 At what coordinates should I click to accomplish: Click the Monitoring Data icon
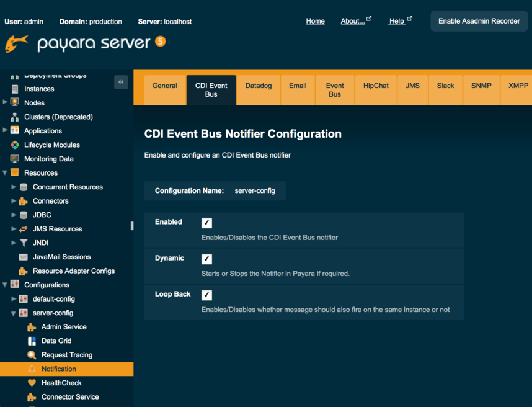[15, 159]
